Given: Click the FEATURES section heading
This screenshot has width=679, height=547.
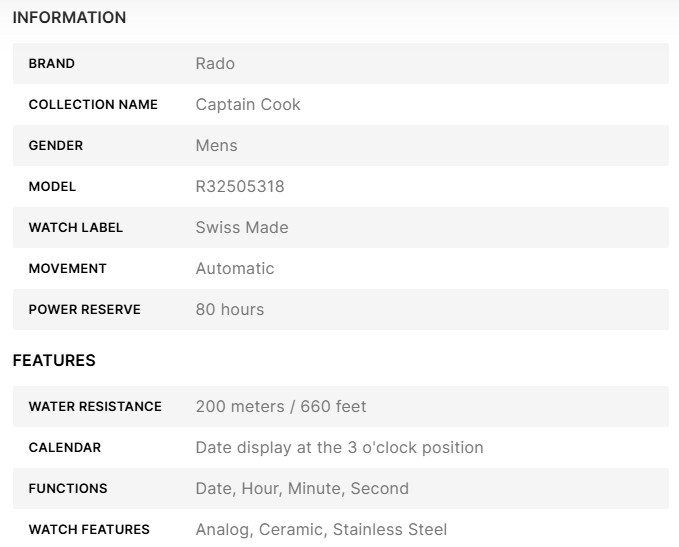Looking at the screenshot, I should tap(54, 360).
